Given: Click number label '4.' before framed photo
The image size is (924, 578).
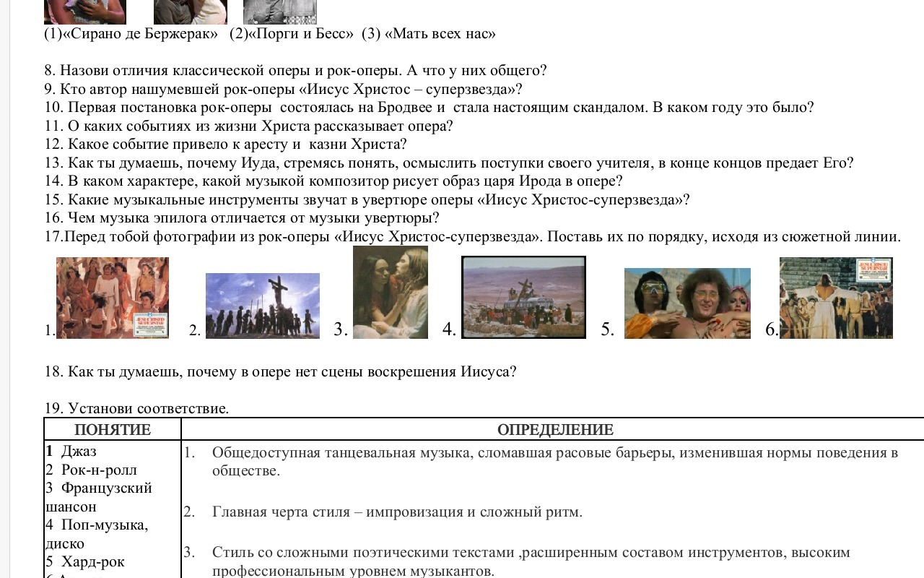Looking at the screenshot, I should [449, 329].
